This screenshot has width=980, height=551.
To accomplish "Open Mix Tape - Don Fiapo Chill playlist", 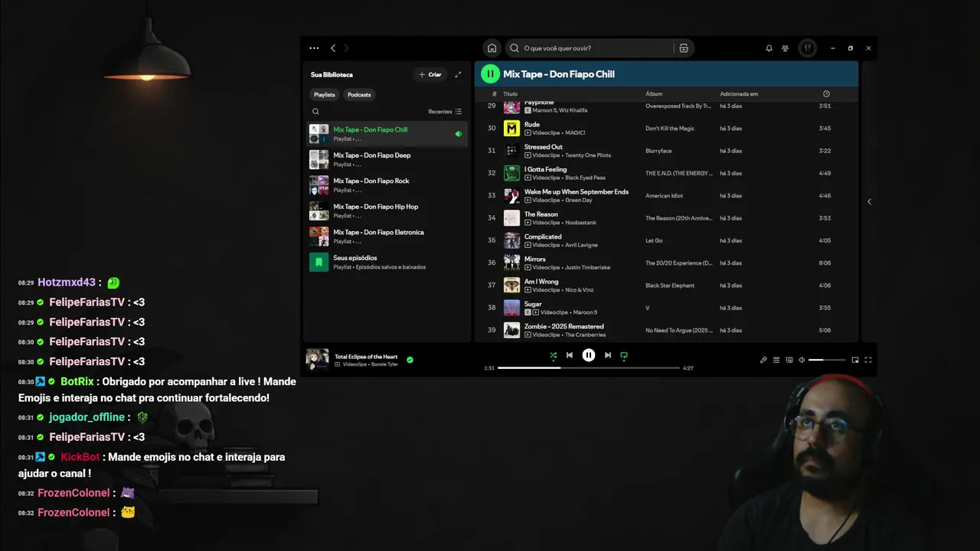I will click(x=387, y=134).
